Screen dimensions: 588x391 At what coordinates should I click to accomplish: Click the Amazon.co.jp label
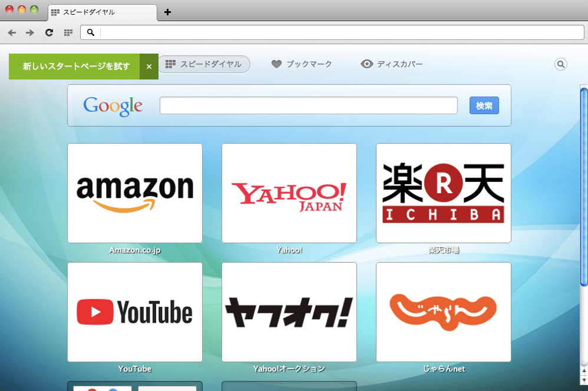135,250
